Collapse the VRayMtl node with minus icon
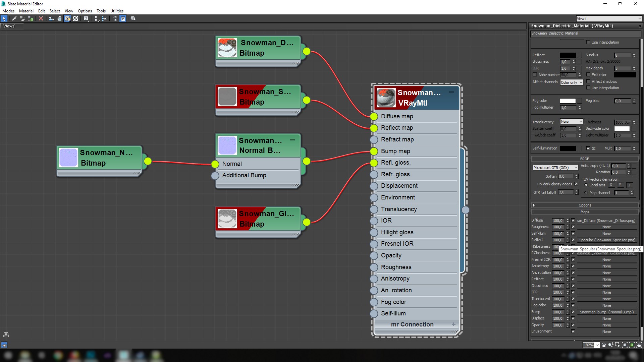Viewport: 644px width, 362px height. pyautogui.click(x=451, y=93)
